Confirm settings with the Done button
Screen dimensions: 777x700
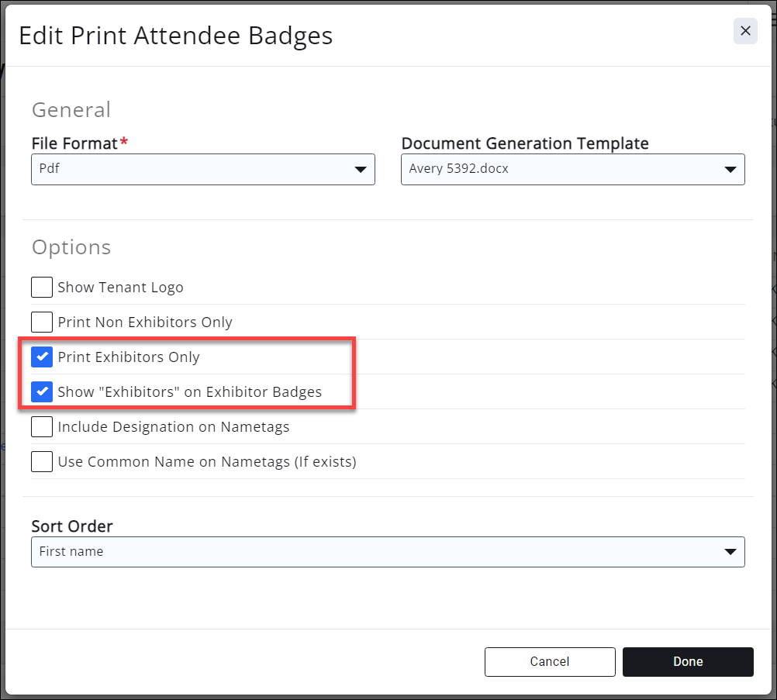click(x=688, y=662)
